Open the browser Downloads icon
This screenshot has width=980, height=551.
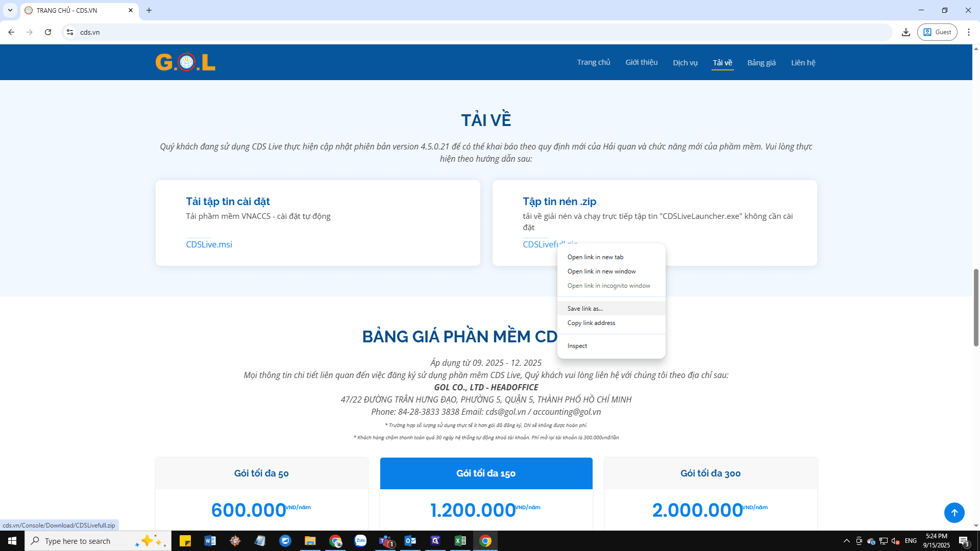point(906,32)
